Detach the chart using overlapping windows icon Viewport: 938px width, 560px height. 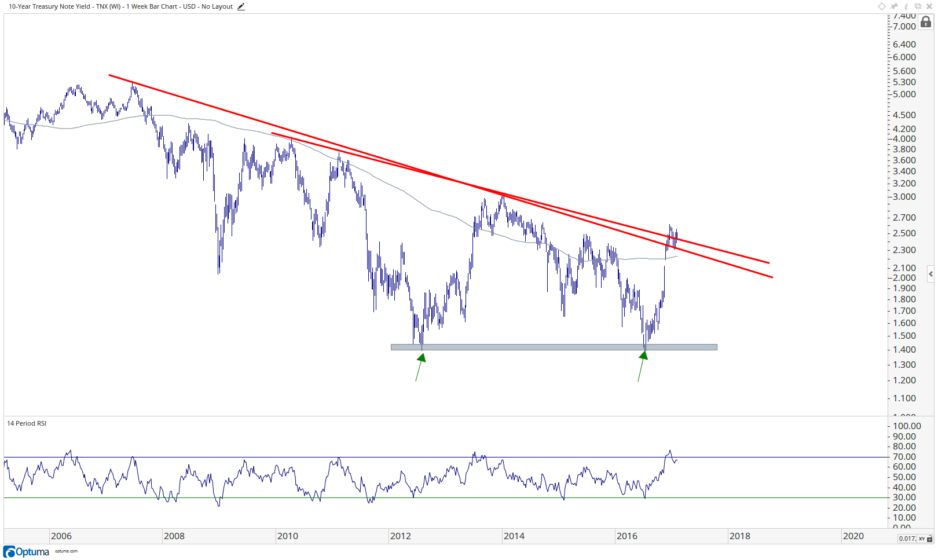(918, 6)
